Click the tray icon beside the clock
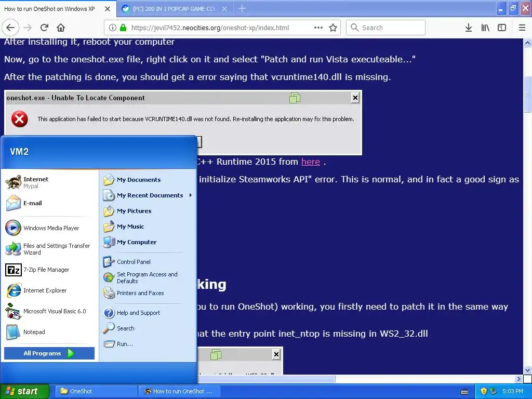Image resolution: width=532 pixels, height=399 pixels. pos(494,391)
